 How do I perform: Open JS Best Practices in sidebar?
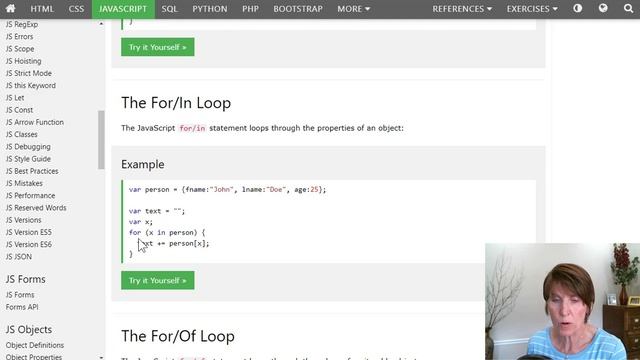(32, 171)
